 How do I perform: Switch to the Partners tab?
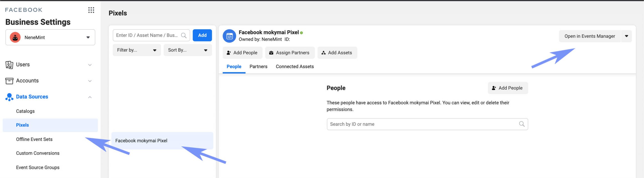[x=258, y=67]
